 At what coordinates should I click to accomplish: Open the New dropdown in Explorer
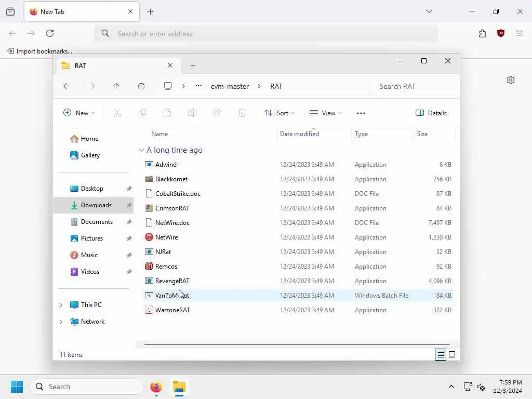point(79,113)
